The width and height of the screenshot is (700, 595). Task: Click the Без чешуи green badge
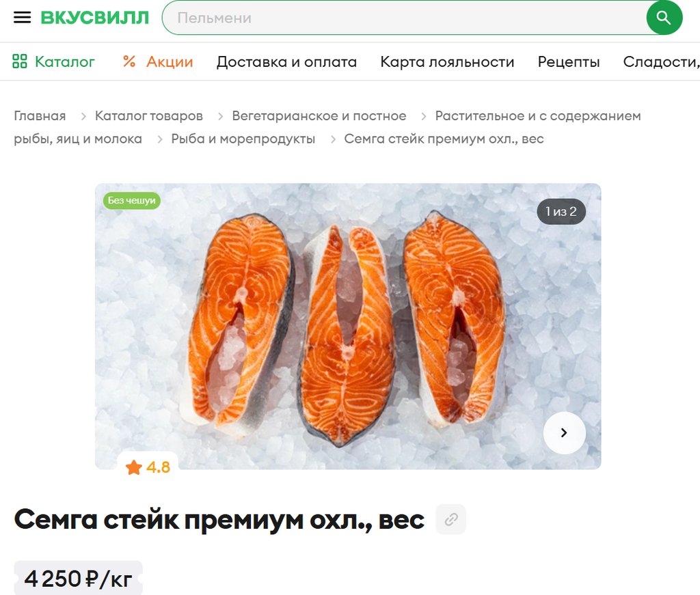pos(132,200)
